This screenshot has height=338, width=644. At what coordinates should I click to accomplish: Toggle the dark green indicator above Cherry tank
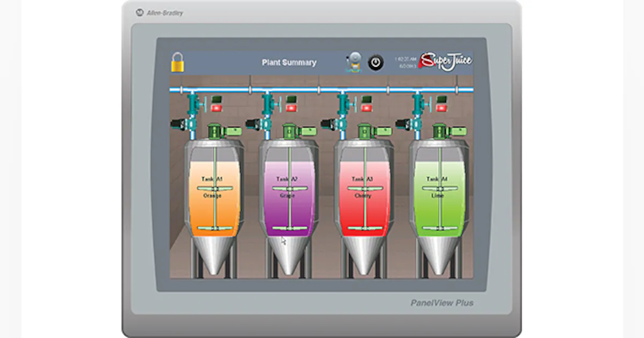click(x=367, y=99)
